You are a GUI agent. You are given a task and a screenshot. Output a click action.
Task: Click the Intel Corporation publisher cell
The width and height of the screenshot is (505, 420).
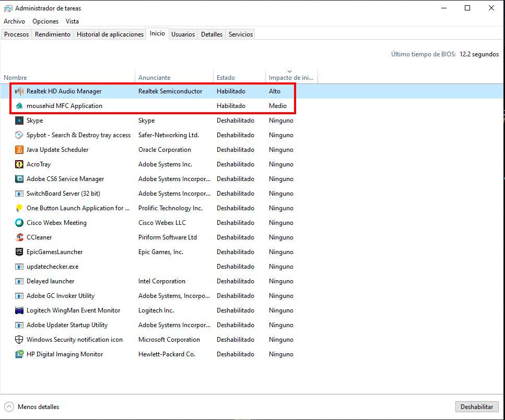coord(162,281)
